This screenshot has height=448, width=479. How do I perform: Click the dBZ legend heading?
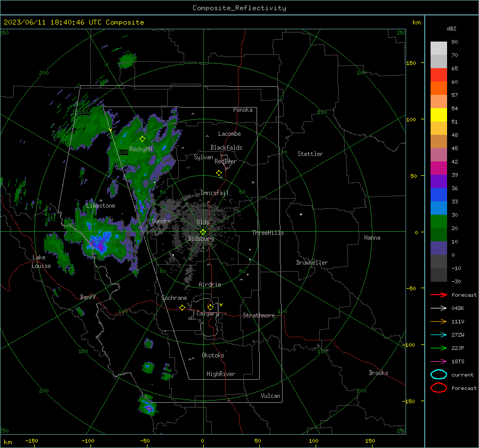click(451, 28)
